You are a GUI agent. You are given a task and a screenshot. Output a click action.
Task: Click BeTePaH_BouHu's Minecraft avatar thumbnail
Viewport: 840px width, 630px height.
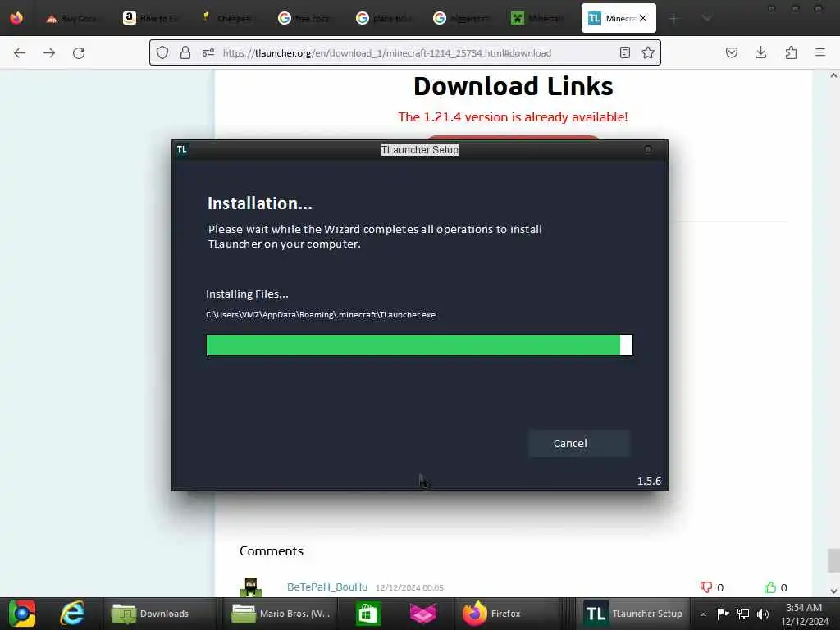pos(251,587)
